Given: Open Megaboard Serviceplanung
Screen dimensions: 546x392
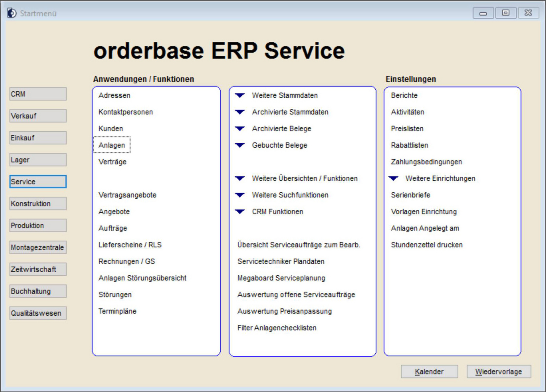Looking at the screenshot, I should 281,278.
